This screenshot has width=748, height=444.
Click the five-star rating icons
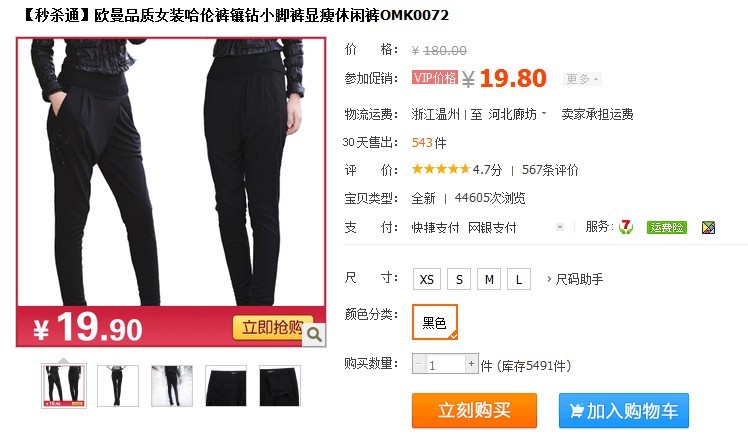coord(441,169)
